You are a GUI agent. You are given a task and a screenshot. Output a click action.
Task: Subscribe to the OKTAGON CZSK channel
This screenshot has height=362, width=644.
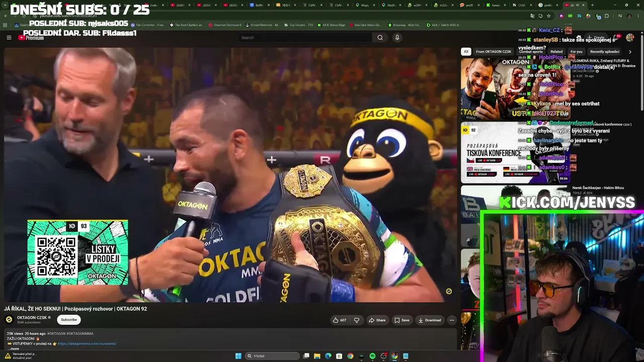click(69, 320)
